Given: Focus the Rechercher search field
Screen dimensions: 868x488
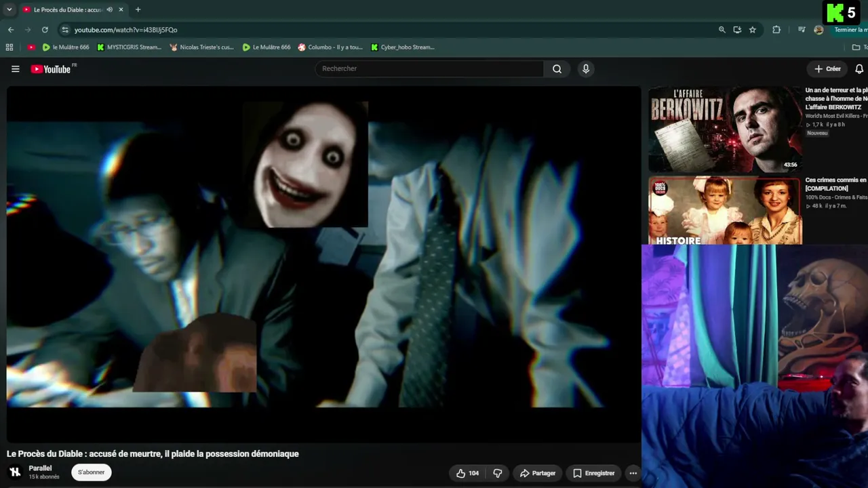Looking at the screenshot, I should tap(429, 68).
